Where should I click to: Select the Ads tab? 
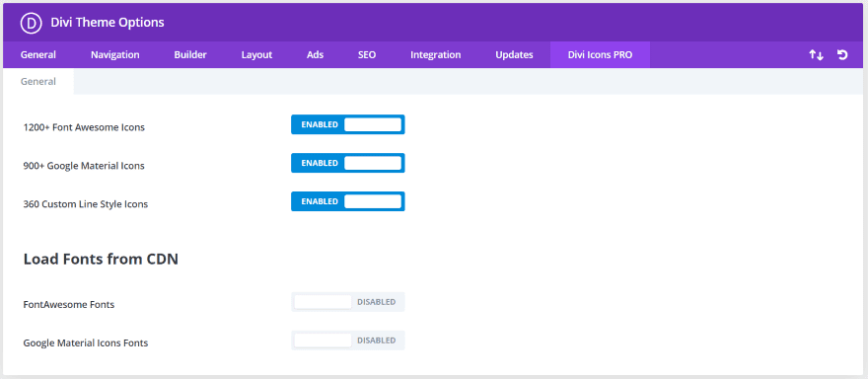click(315, 55)
